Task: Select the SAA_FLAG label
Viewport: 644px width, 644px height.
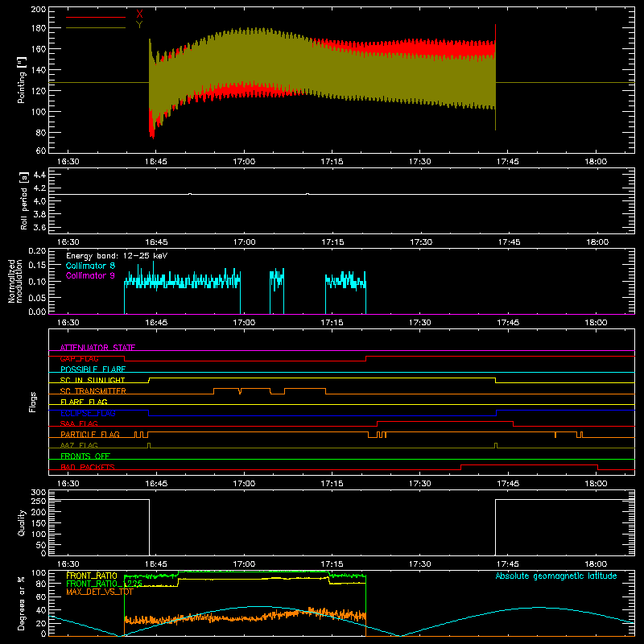Action: click(x=79, y=423)
